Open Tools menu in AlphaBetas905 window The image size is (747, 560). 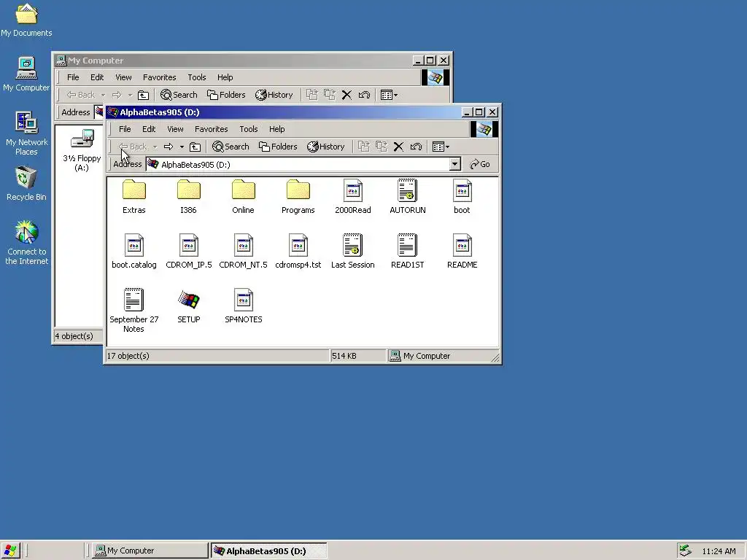(x=249, y=129)
